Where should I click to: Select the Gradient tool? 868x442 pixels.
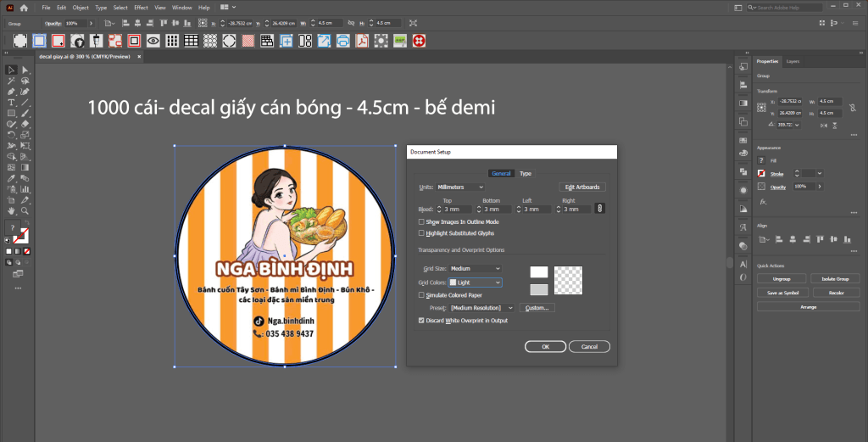[25, 167]
